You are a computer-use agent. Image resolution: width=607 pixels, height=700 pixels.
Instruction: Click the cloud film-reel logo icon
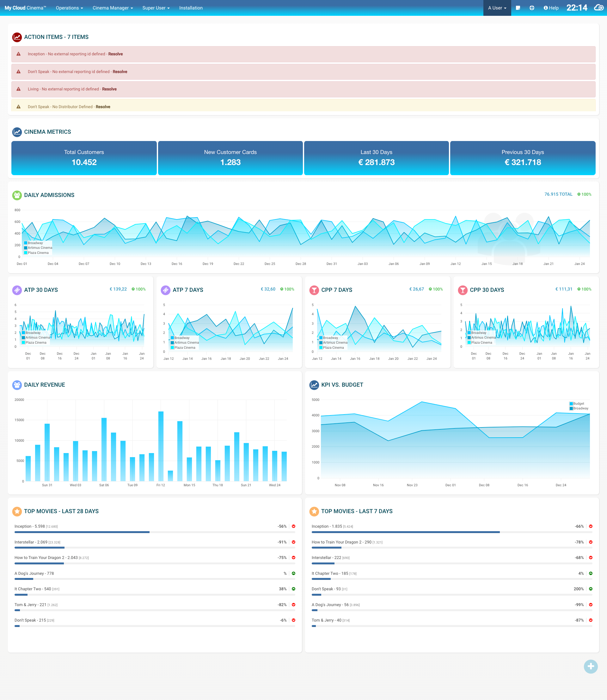598,8
